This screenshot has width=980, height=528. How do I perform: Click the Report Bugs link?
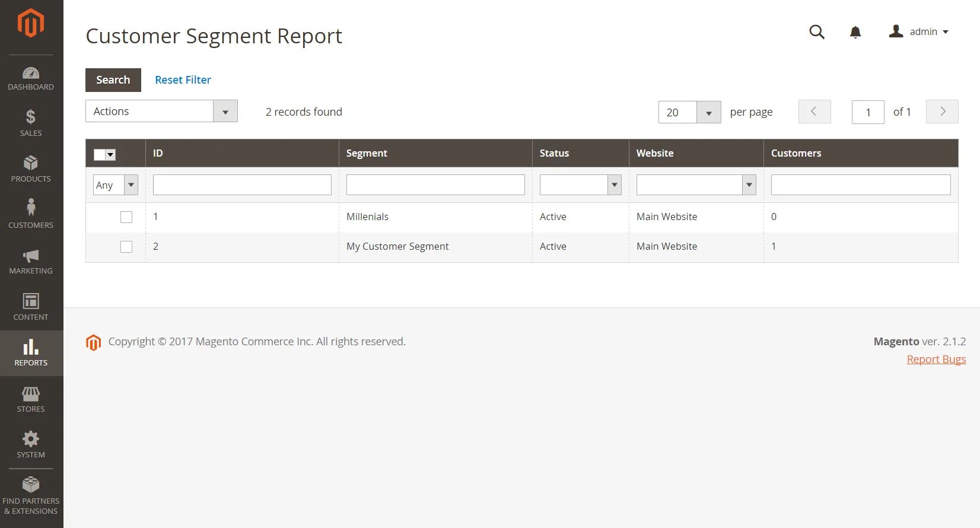pos(936,360)
